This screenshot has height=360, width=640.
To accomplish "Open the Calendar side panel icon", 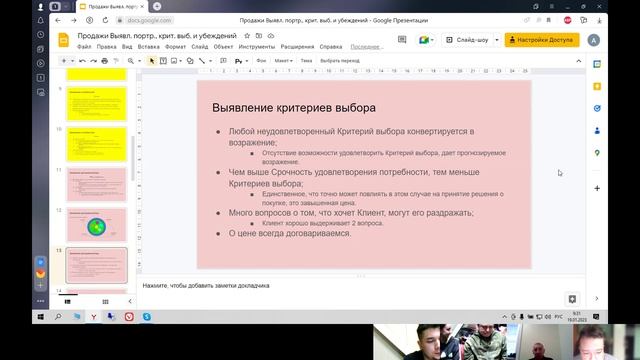I will (597, 64).
